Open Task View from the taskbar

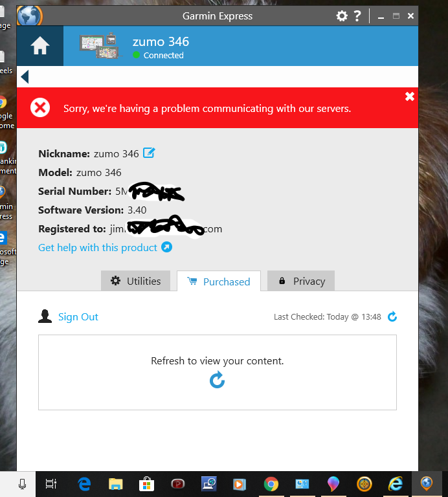(50, 484)
